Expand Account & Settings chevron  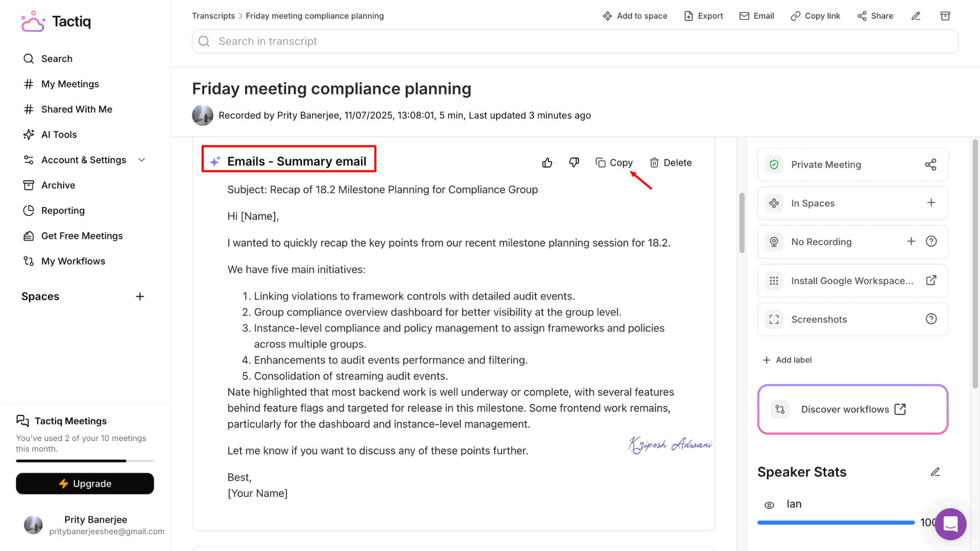click(x=142, y=160)
